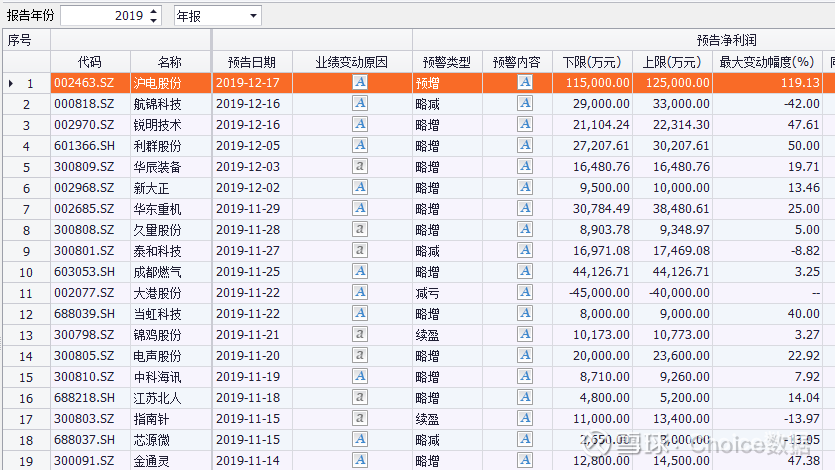Screen dimensions: 835x470
Task: Sort by 名称 column header
Action: [x=170, y=62]
